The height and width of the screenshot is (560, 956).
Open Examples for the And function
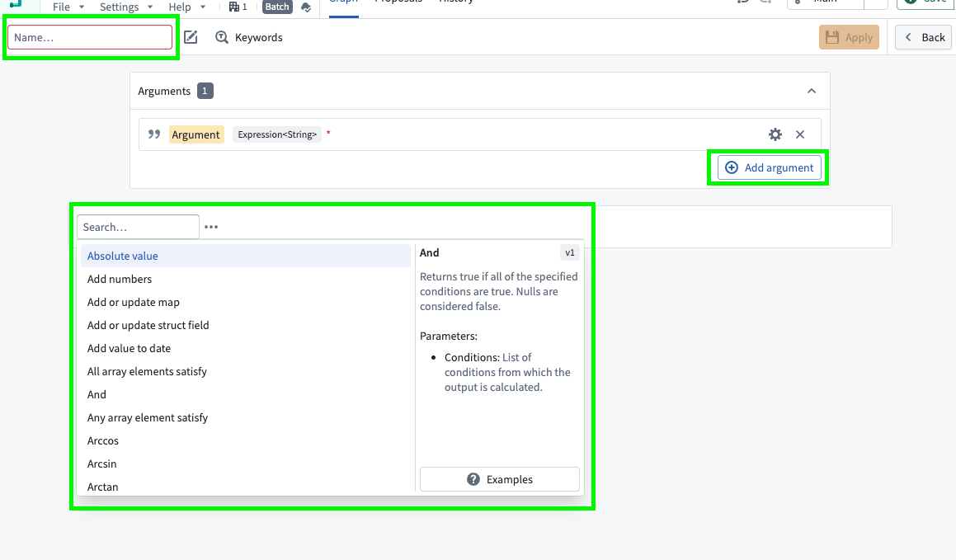499,479
